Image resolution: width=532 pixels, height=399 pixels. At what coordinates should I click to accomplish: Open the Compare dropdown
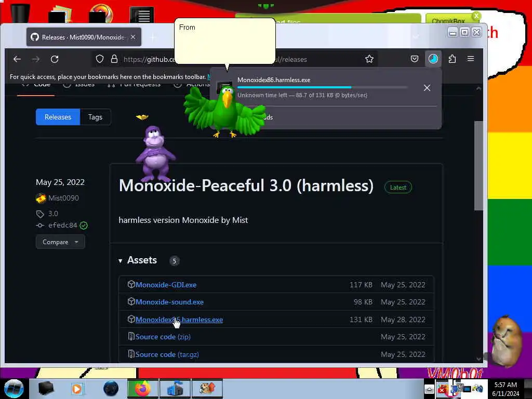(60, 242)
